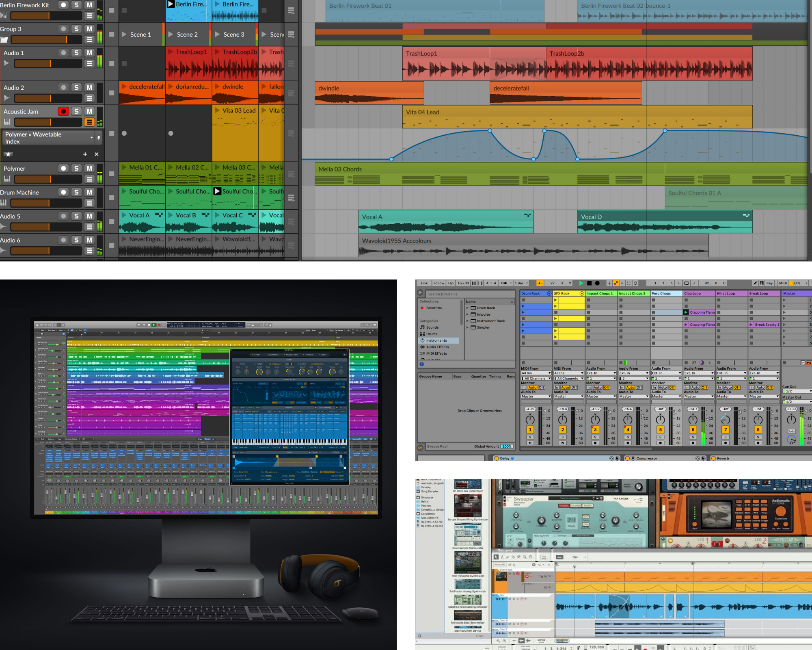
Task: Toggle the Key map mode switch
Action: [769, 283]
